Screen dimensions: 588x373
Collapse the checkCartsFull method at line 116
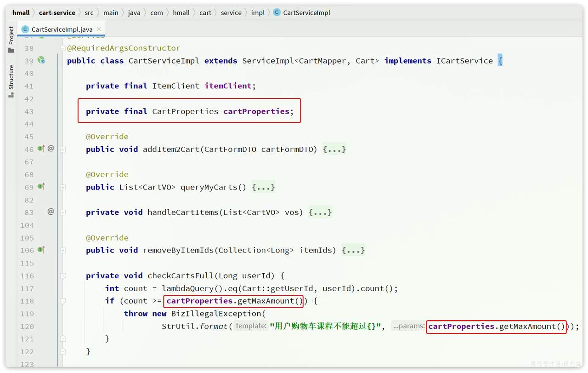63,276
